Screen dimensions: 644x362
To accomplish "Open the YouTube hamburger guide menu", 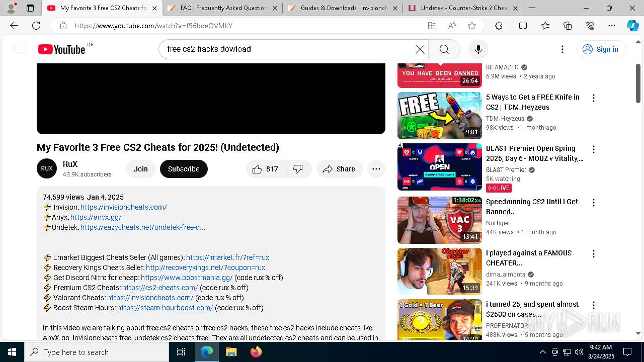I will (20, 49).
